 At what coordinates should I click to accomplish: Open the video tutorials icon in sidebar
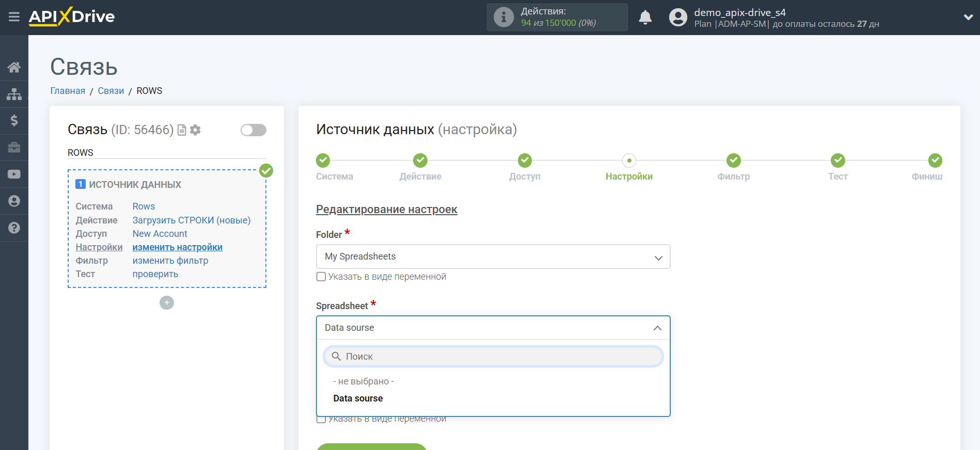pyautogui.click(x=14, y=174)
